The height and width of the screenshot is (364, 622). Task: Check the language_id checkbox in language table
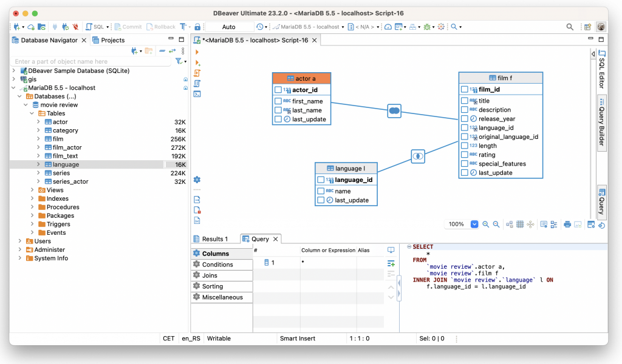coord(321,180)
